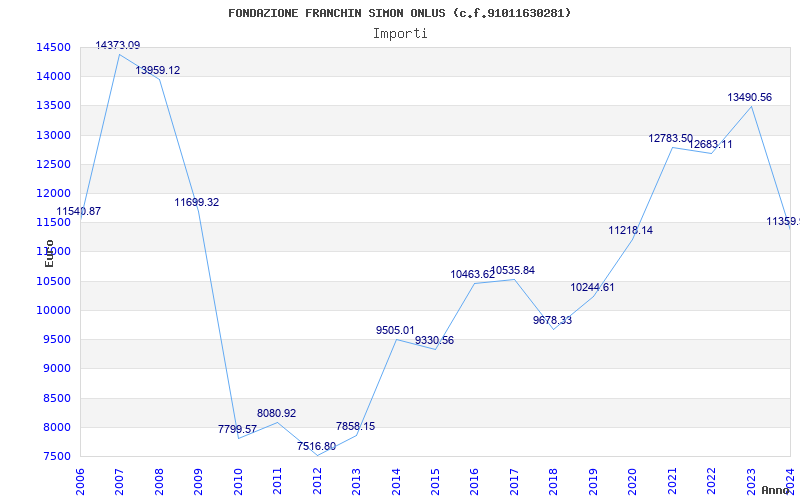Click x-axis year 2013
800x500 pixels.
pyautogui.click(x=356, y=481)
